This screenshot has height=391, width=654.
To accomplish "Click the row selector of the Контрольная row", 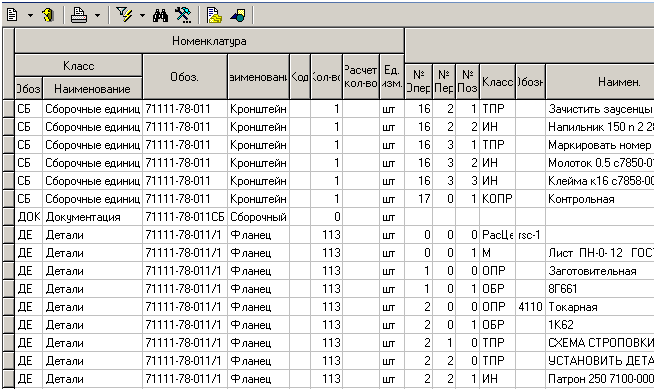I will pyautogui.click(x=8, y=199).
